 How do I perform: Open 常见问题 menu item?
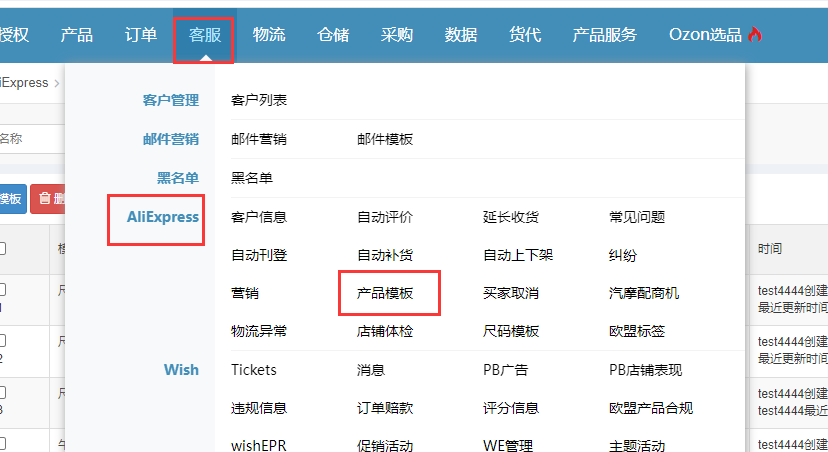tap(637, 217)
